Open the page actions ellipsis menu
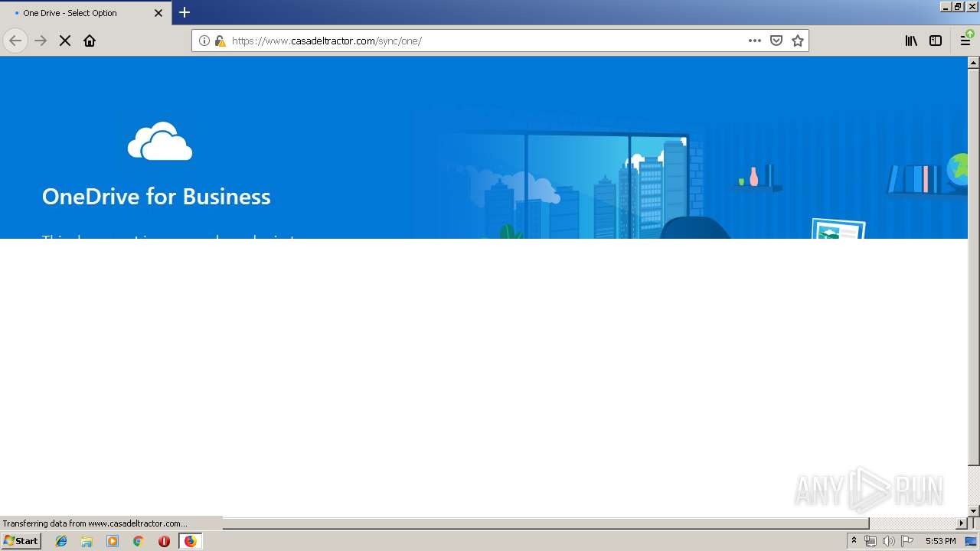The image size is (980, 551). tap(755, 41)
